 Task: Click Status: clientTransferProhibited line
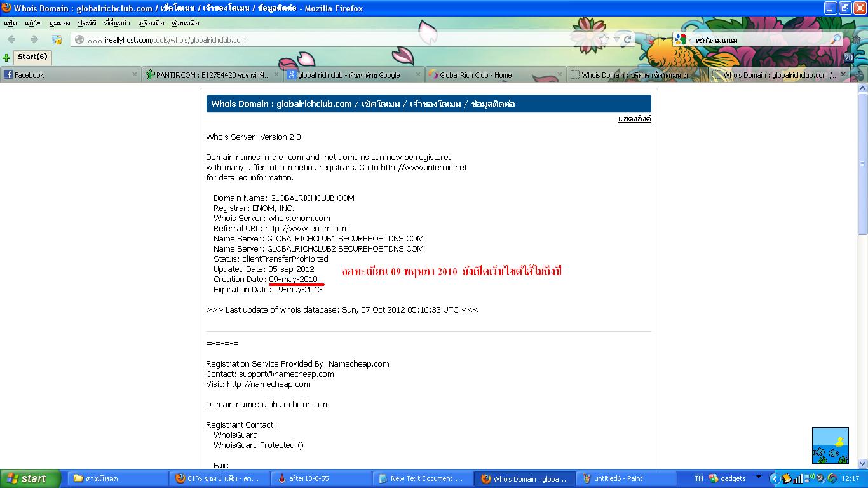[x=271, y=259]
